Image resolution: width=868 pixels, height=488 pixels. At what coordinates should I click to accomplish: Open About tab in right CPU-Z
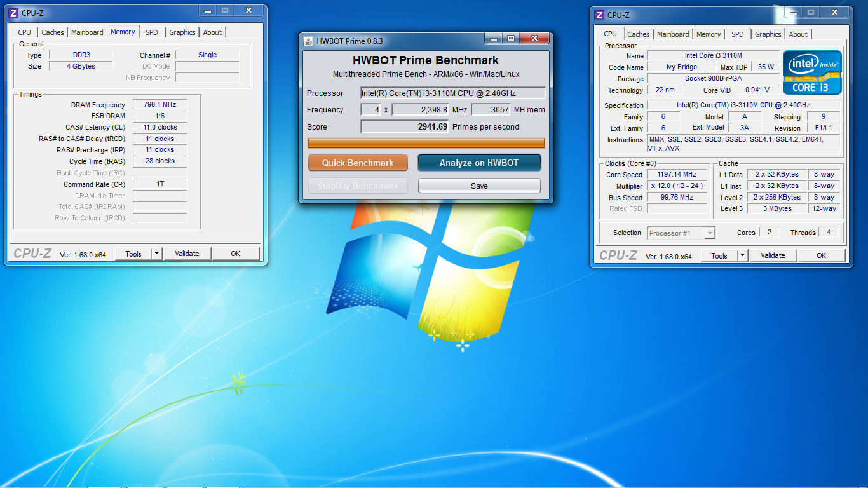pyautogui.click(x=799, y=34)
